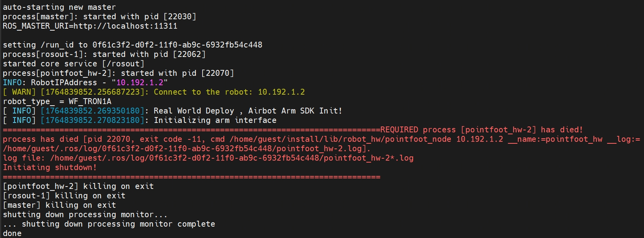This screenshot has width=644, height=238.
Task: Click the ROS_MASTER_URI localhost:11311 link
Action: [x=125, y=26]
